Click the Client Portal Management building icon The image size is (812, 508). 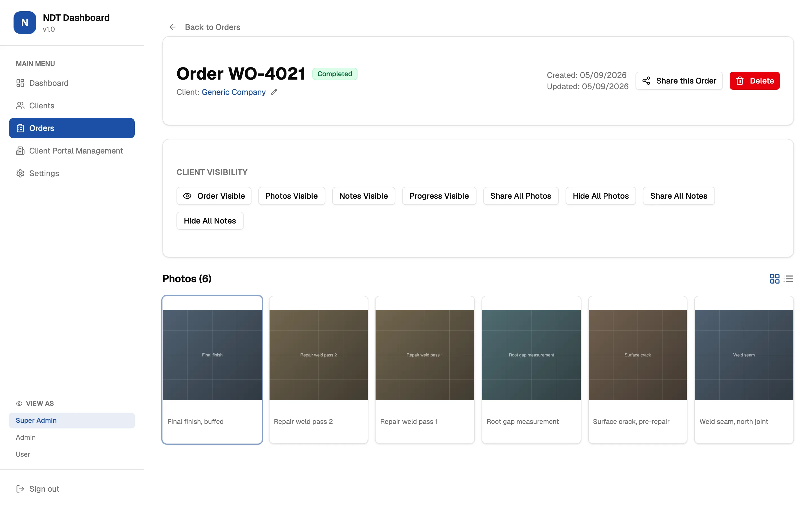pyautogui.click(x=20, y=151)
